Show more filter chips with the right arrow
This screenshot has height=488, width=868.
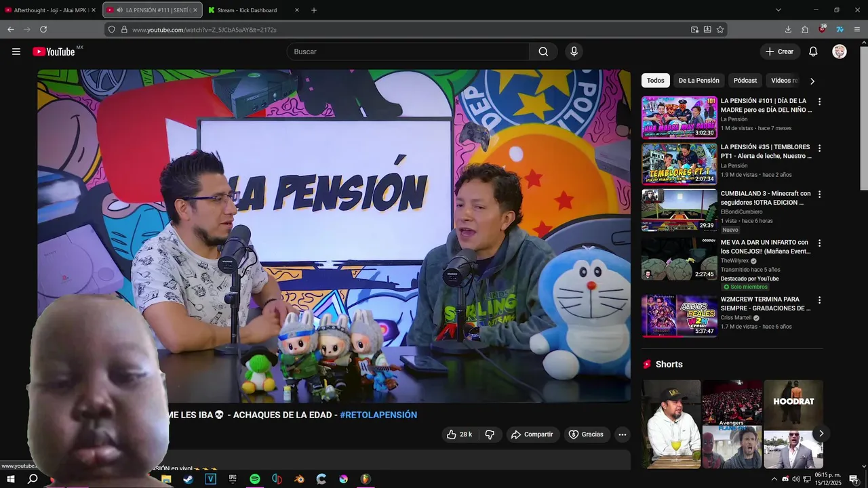(x=812, y=81)
